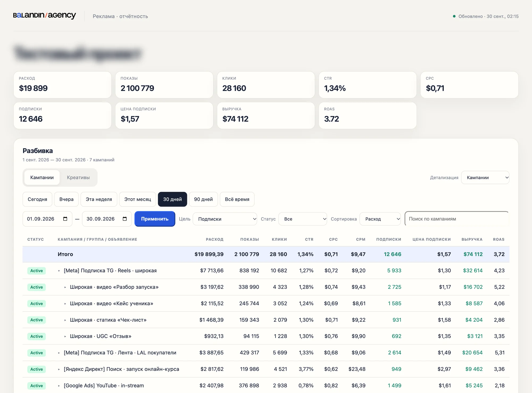Focus the Поиск по кампаниям field

(457, 219)
